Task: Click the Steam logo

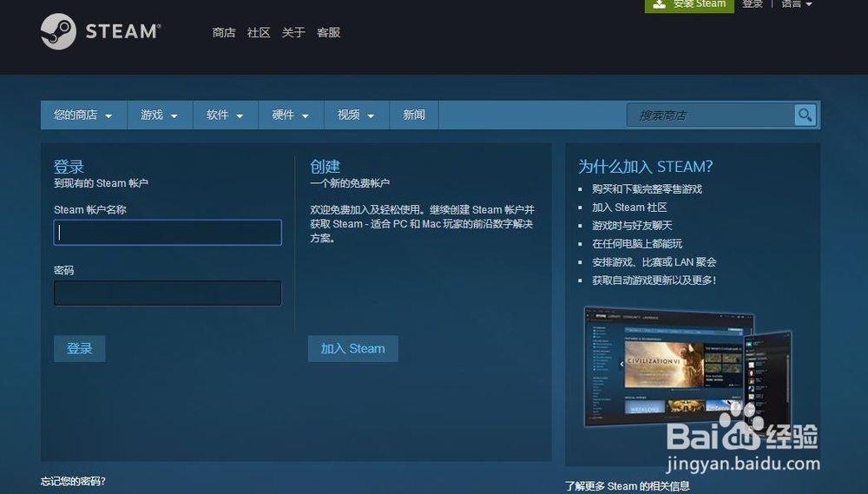Action: point(100,31)
